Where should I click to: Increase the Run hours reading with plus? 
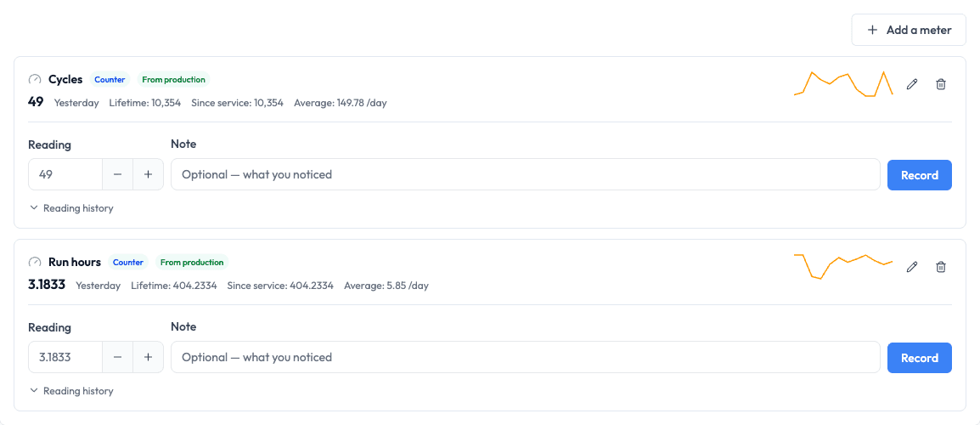(148, 357)
